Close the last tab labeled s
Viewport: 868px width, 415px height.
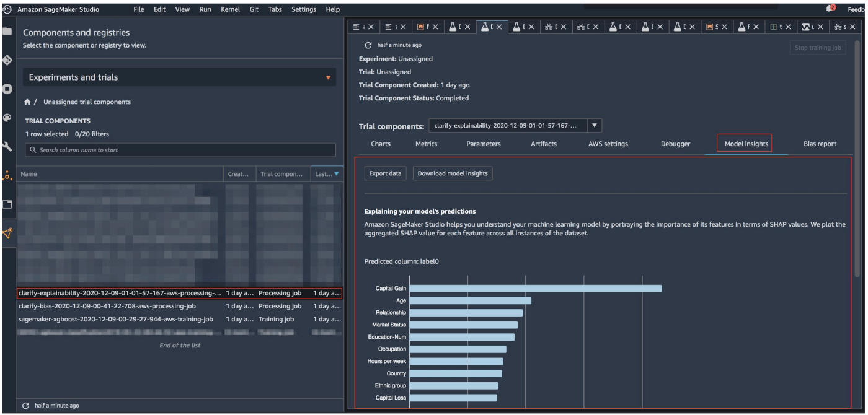tap(852, 27)
